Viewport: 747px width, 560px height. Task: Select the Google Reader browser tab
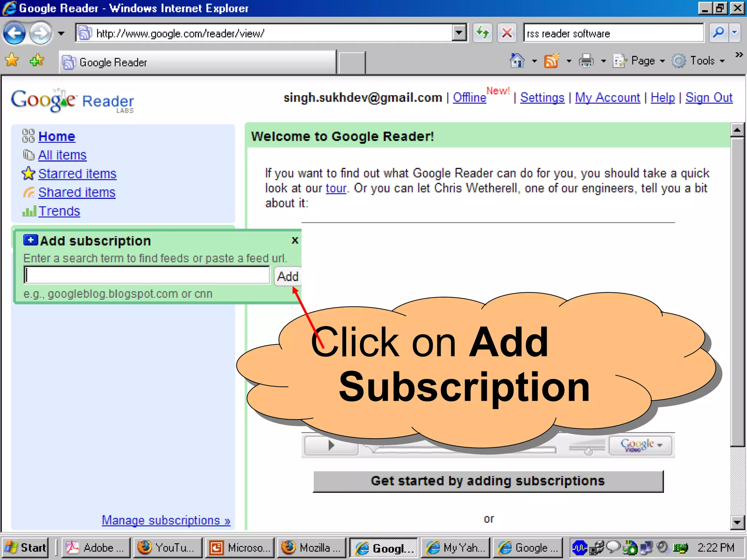[x=197, y=62]
